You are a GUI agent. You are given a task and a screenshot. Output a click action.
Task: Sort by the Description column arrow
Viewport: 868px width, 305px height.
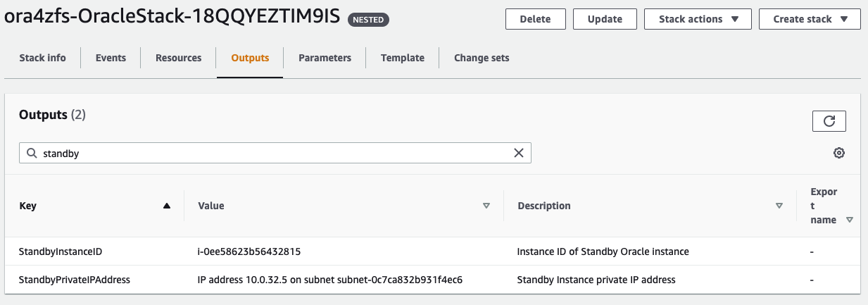779,206
